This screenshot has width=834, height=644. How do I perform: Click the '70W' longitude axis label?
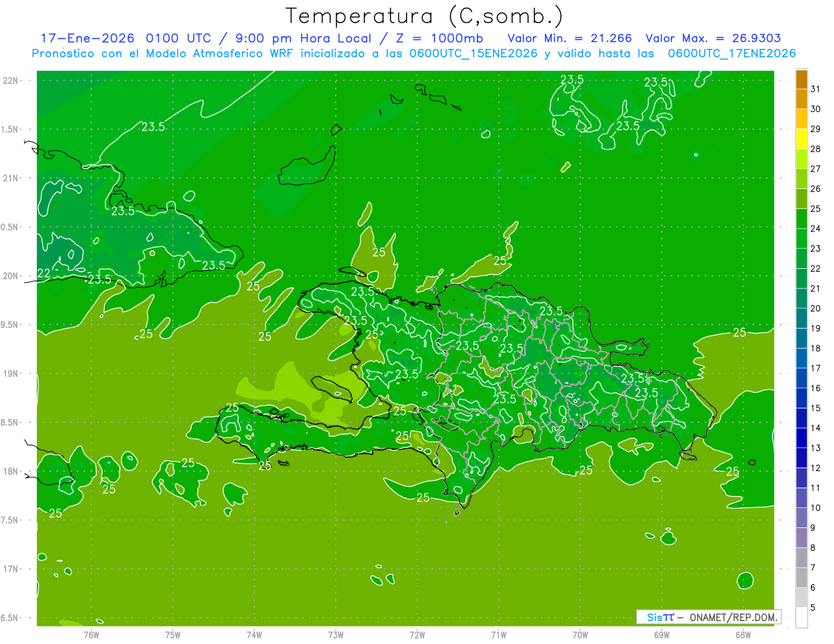click(580, 634)
